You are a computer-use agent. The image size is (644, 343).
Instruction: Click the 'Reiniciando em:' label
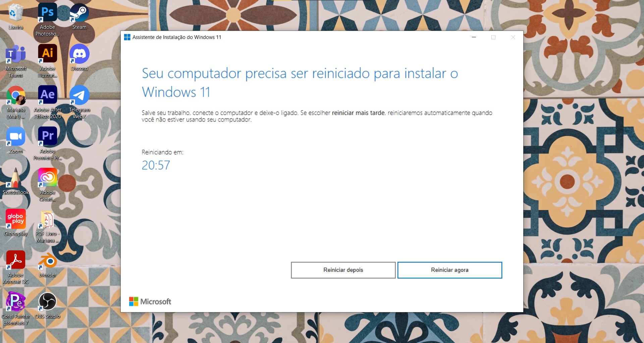click(162, 152)
